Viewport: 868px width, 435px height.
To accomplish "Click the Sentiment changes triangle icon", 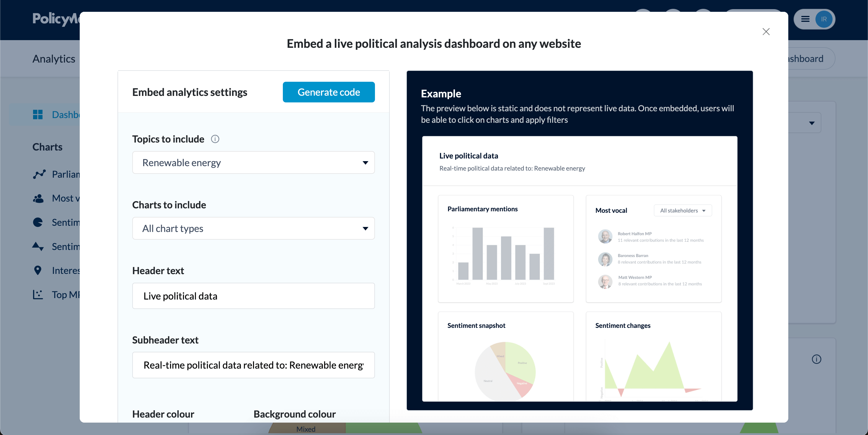I will tap(38, 246).
